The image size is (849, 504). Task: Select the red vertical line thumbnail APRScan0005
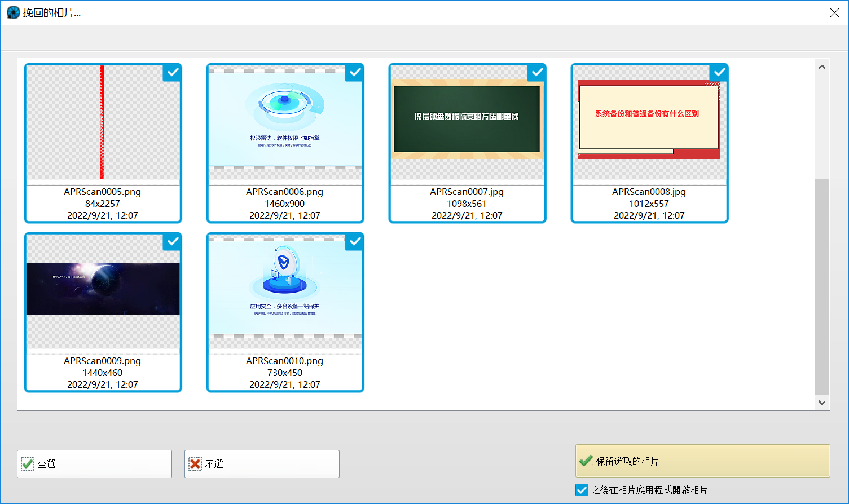pos(103,122)
